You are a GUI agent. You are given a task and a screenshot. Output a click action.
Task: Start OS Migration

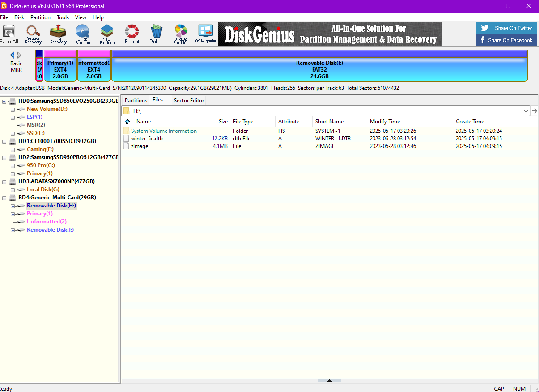click(205, 34)
